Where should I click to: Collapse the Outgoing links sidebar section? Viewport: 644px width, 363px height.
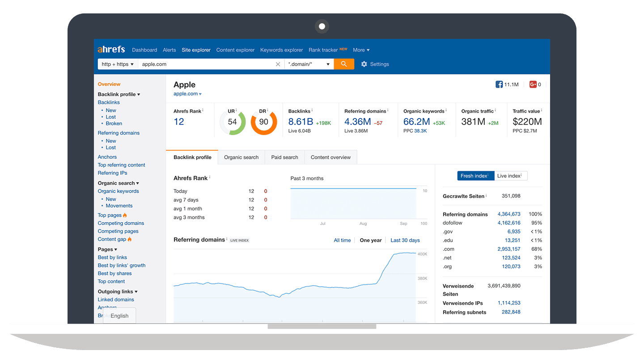pyautogui.click(x=118, y=291)
